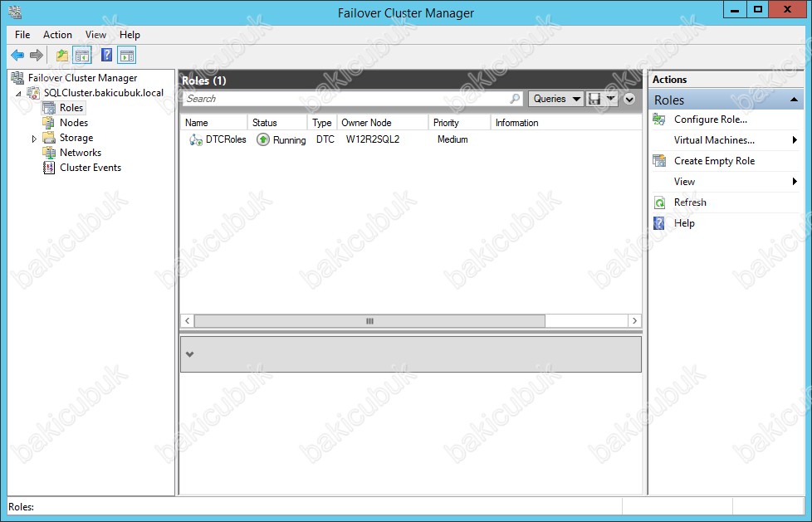Expand the search options round chevron
812x522 pixels.
629,99
